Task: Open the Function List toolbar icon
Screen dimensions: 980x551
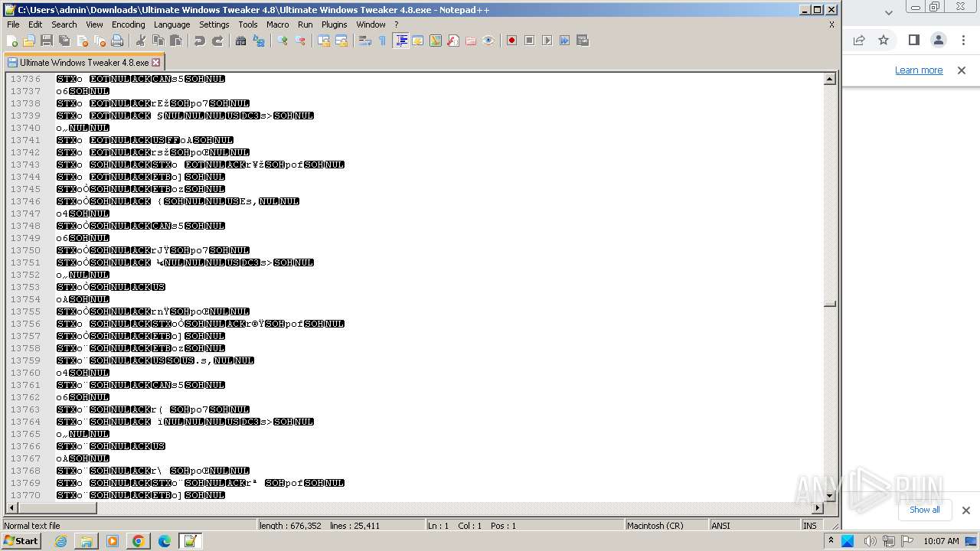Action: tap(453, 41)
